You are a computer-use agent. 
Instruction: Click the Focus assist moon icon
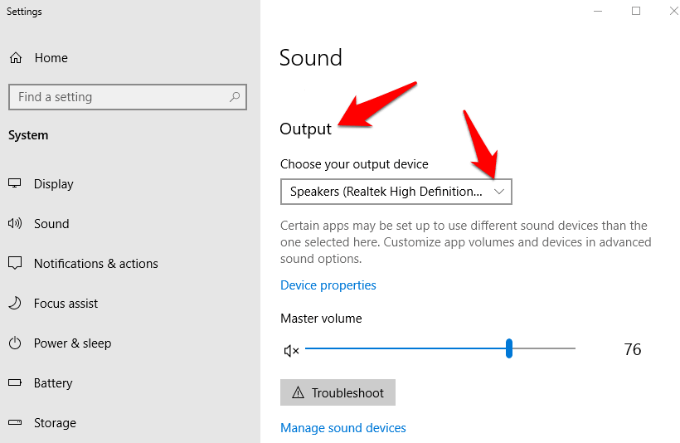(x=15, y=303)
